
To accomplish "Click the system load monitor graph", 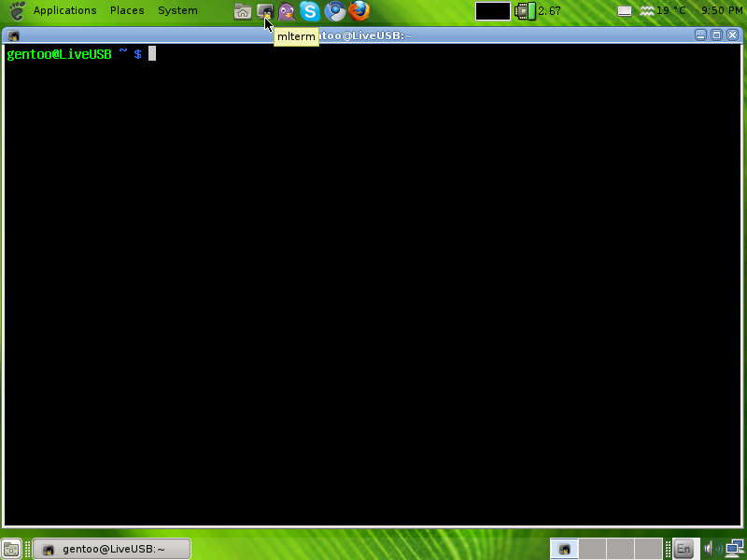I will (492, 11).
